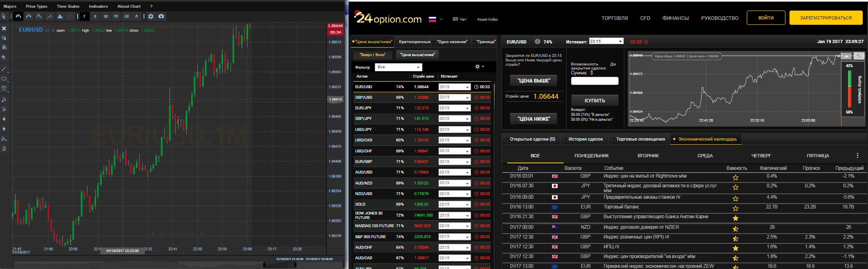Choose the OHLC bar chart type

(x=39, y=16)
